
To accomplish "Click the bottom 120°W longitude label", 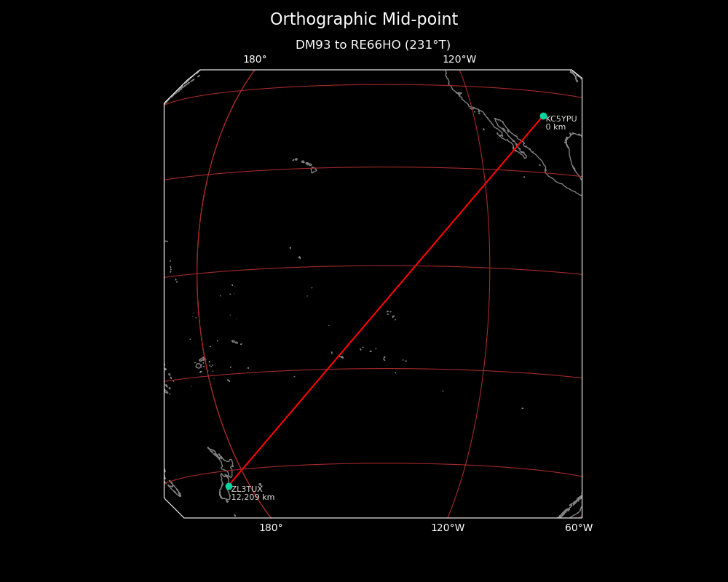I will click(x=448, y=528).
